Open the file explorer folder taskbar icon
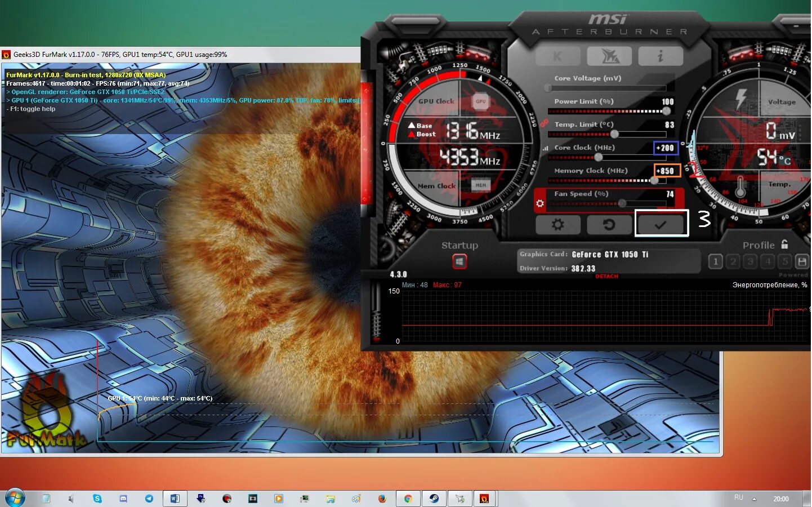Viewport: 812px width, 507px height. [x=331, y=499]
